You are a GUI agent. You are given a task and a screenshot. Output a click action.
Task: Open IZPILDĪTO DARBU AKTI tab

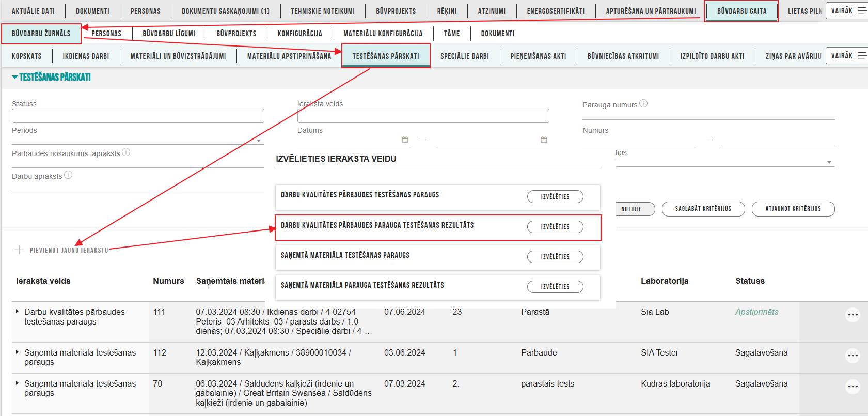coord(712,56)
